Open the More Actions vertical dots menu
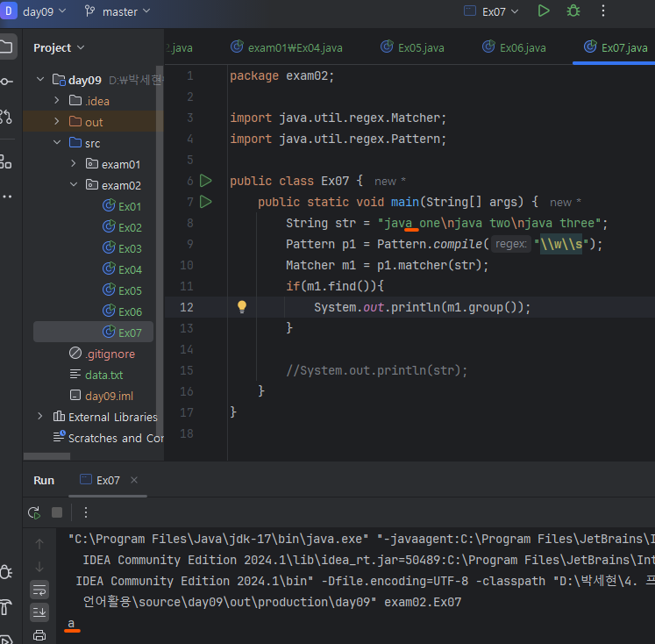The width and height of the screenshot is (655, 644). tap(603, 11)
